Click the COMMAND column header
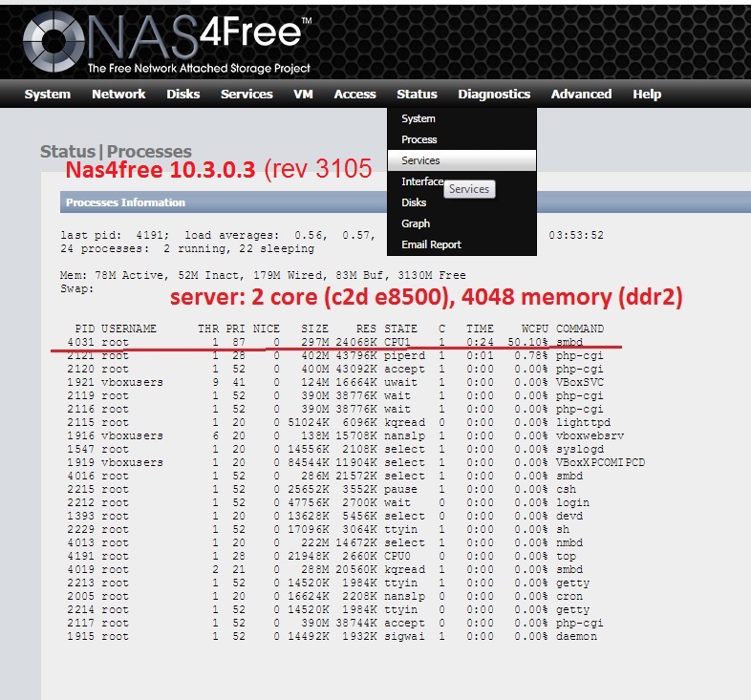Viewport: 751px width, 700px height. 580,329
